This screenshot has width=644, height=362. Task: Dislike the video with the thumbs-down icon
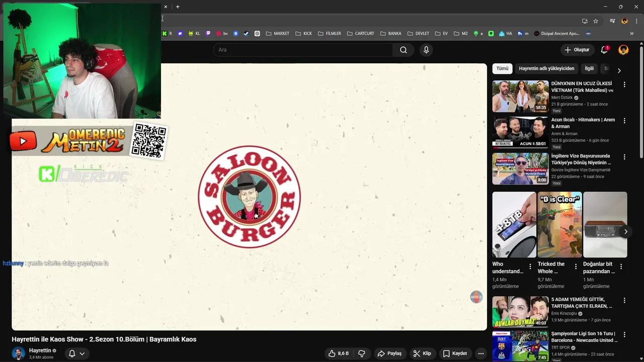(362, 353)
